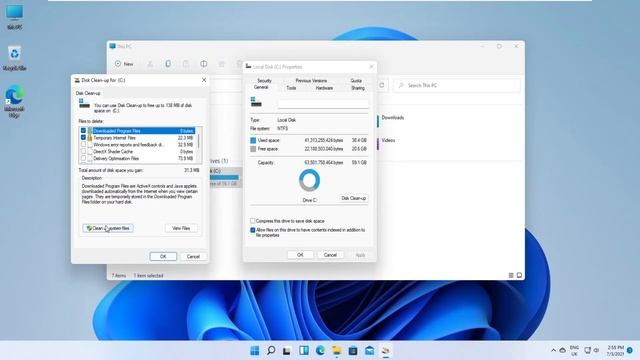Click the OneDrive cloud tray icon
The width and height of the screenshot is (640, 360).
tap(562, 350)
